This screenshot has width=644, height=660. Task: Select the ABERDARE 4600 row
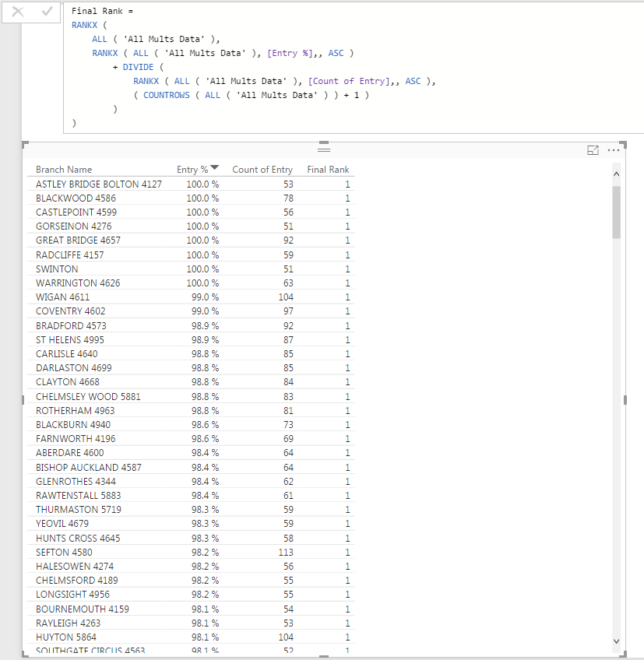[x=191, y=452]
